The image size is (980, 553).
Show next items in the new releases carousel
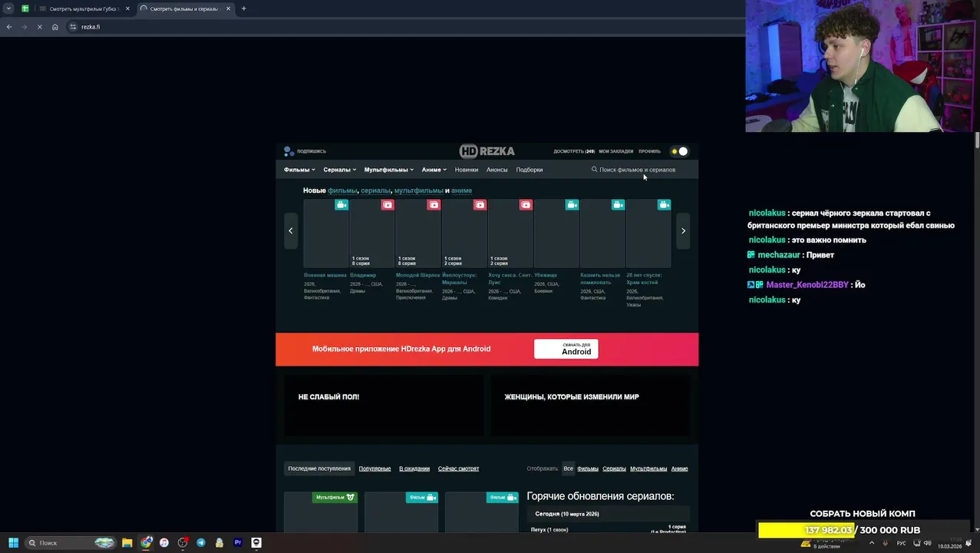(x=683, y=230)
